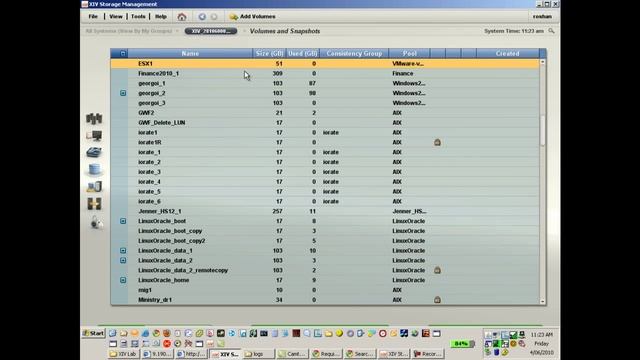Open the Tools menu

pyautogui.click(x=138, y=17)
